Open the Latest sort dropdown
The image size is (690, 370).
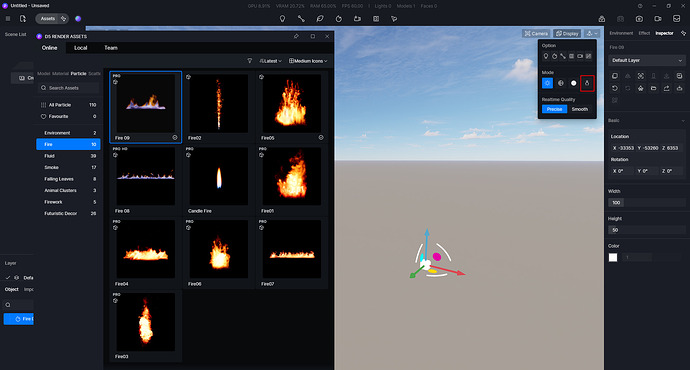pos(270,61)
